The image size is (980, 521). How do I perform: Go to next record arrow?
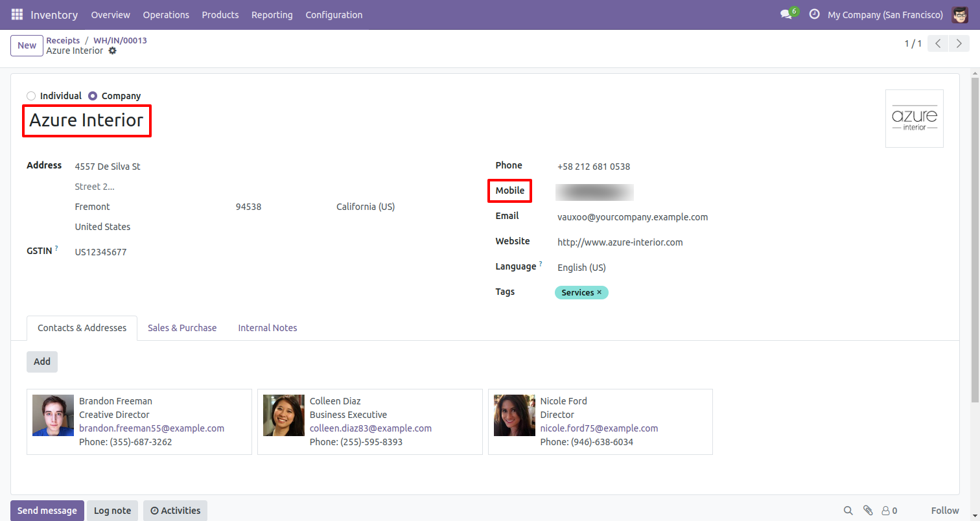point(959,44)
